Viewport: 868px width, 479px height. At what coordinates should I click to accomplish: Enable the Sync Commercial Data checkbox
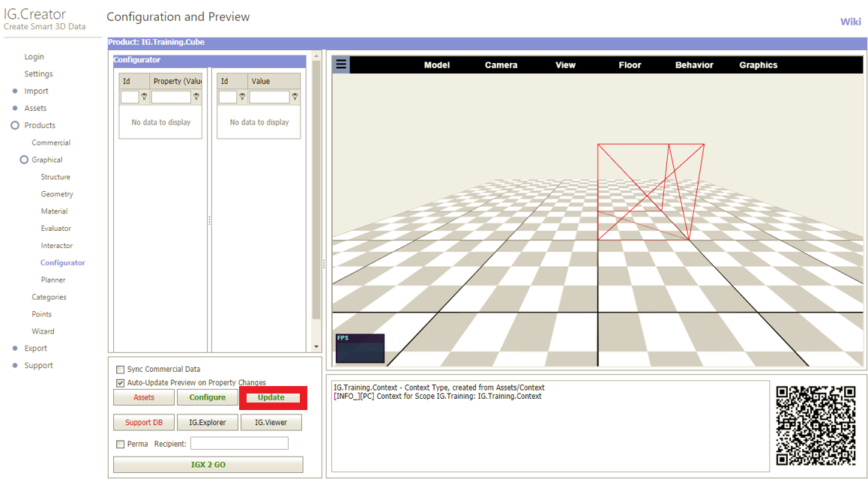click(x=121, y=370)
